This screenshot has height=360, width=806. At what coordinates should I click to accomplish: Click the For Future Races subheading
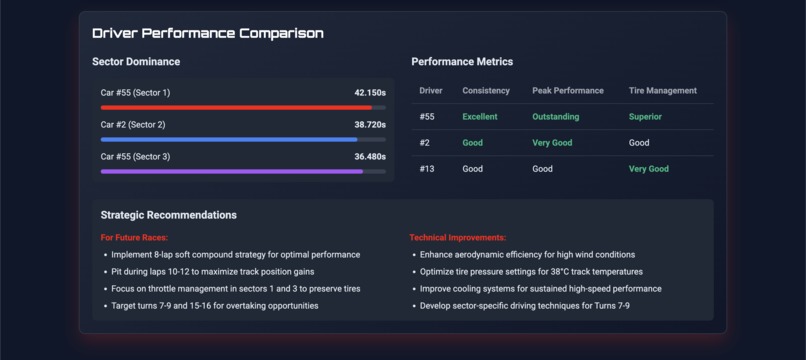coord(134,238)
